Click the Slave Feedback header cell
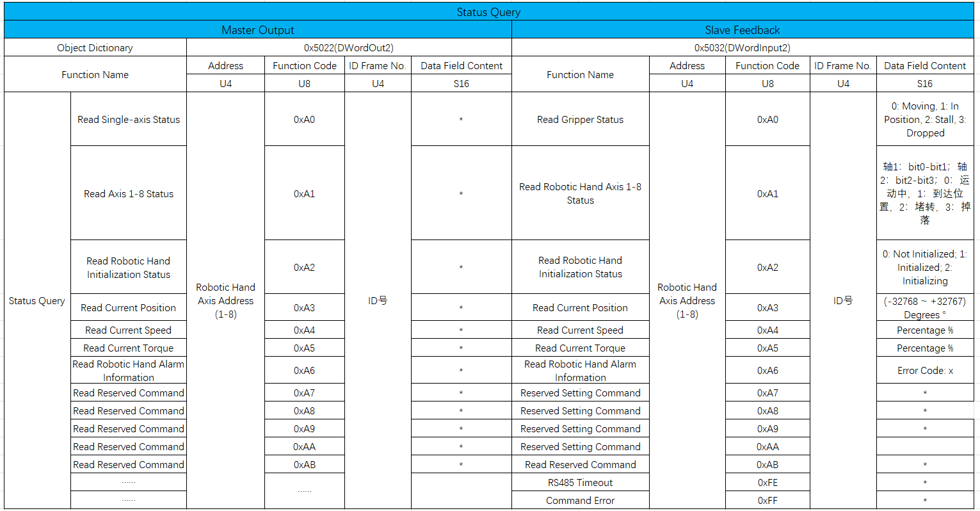 coord(743,29)
